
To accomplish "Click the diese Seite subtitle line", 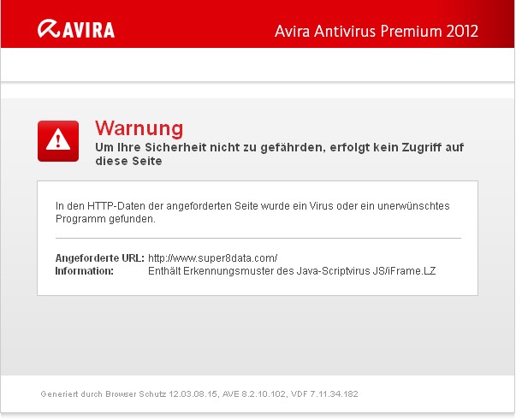I will [x=129, y=161].
